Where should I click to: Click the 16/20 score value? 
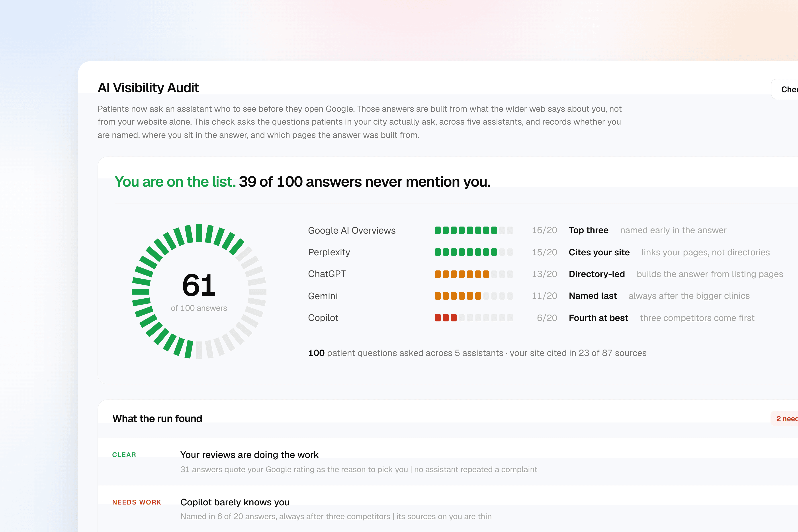point(544,230)
